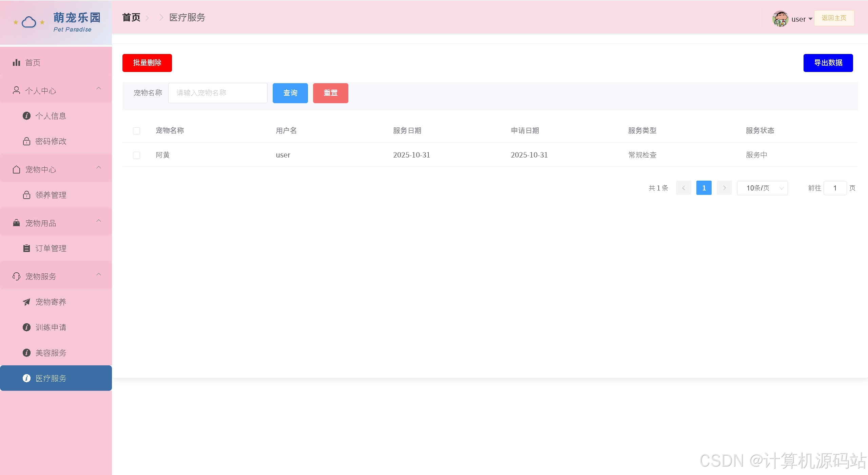Viewport: 868px width, 475px height.
Task: Click the red 批量删除 button
Action: pos(147,63)
